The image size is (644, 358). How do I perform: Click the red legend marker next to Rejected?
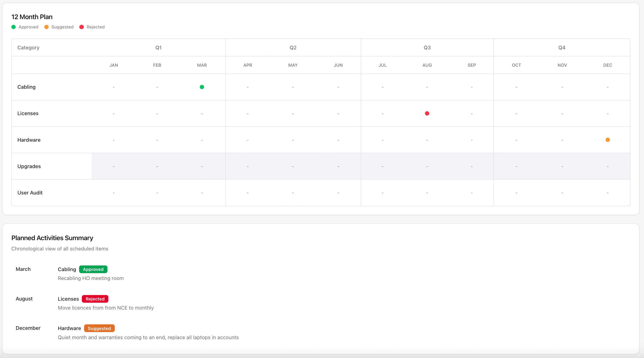click(x=82, y=27)
